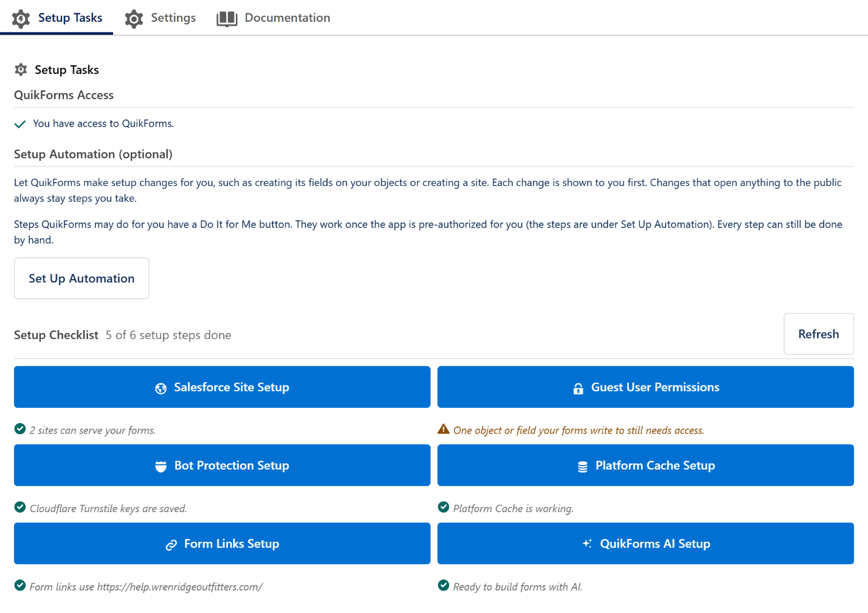Click the warning triangle for guest access
The height and width of the screenshot is (613, 868).
pos(444,429)
